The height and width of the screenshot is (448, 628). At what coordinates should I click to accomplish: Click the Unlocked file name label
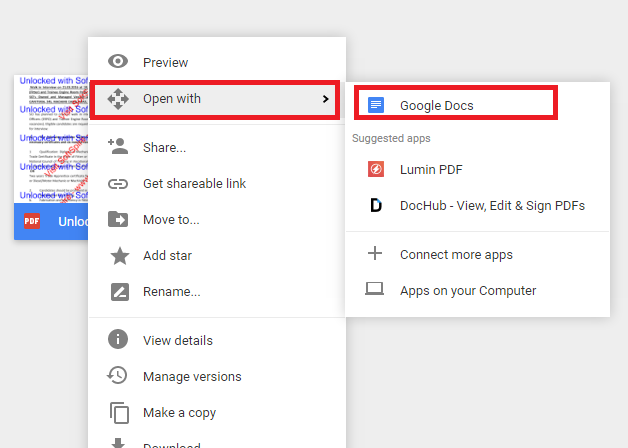73,221
